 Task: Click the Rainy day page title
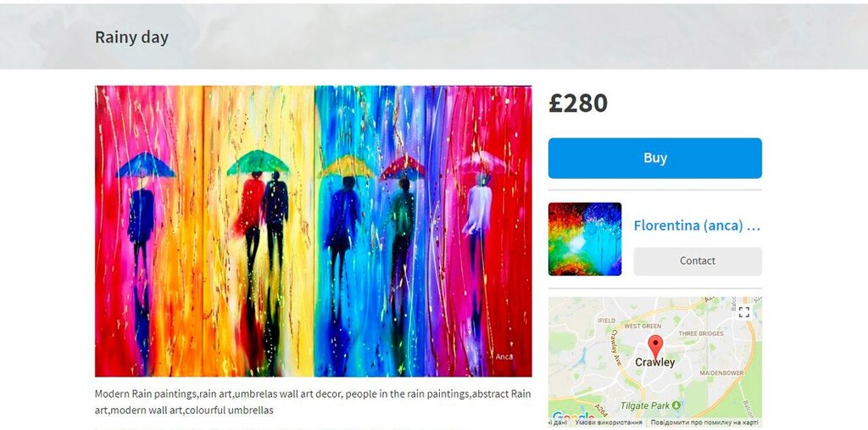click(131, 37)
